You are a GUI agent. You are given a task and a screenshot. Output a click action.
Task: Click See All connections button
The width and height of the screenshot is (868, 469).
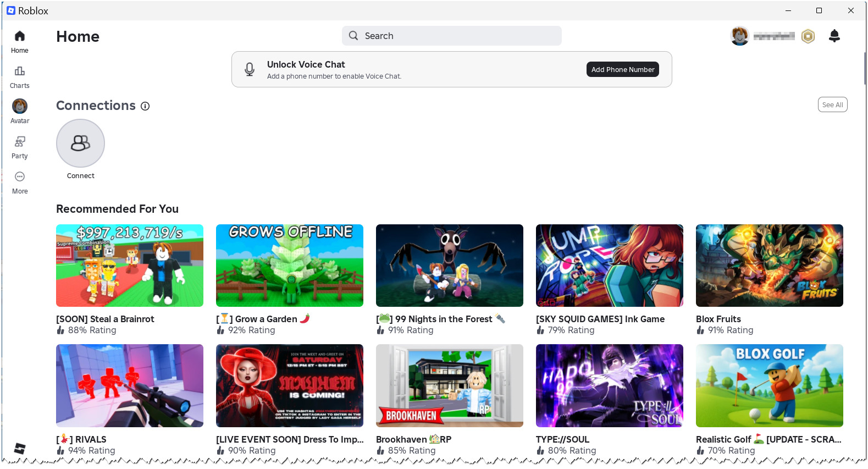click(x=832, y=105)
